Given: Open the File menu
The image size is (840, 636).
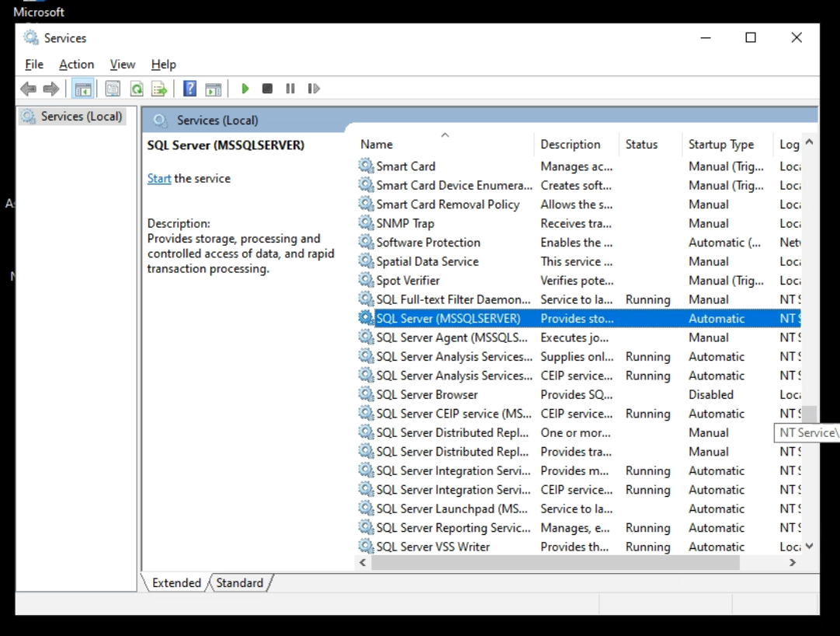Looking at the screenshot, I should (34, 65).
